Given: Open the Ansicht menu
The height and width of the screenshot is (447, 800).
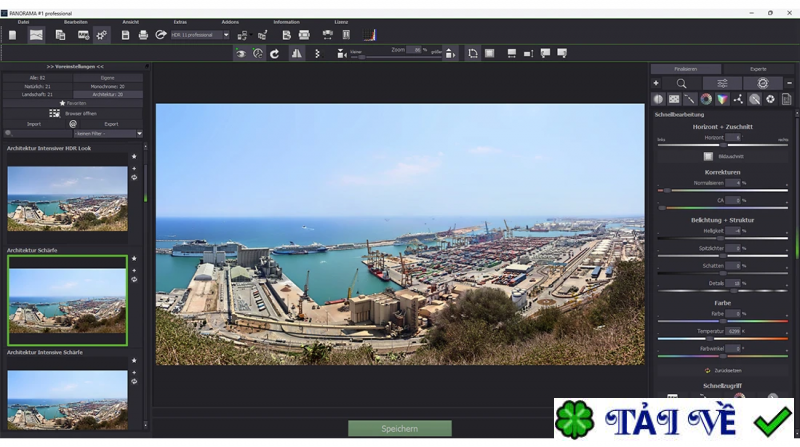Looking at the screenshot, I should tap(131, 22).
